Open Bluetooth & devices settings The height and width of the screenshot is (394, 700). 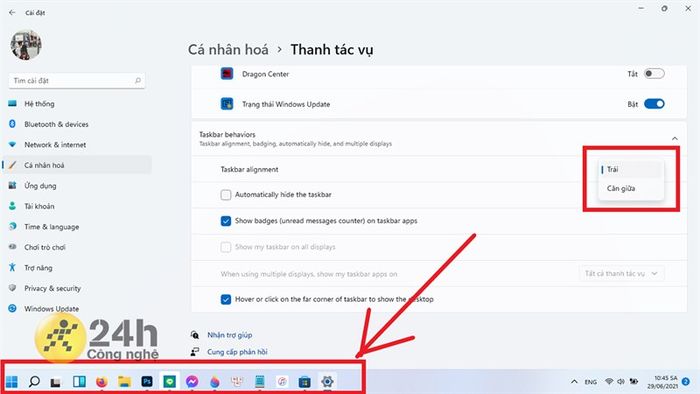pyautogui.click(x=56, y=124)
